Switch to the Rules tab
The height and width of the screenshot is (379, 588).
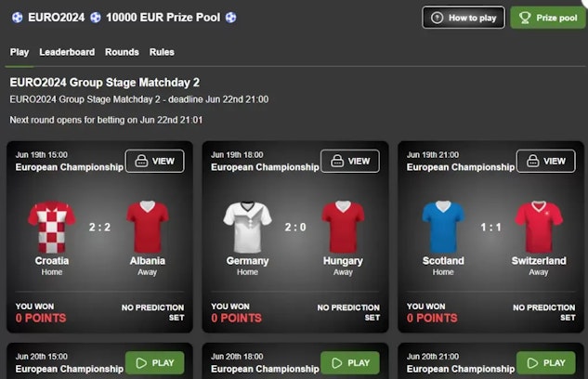pos(162,52)
